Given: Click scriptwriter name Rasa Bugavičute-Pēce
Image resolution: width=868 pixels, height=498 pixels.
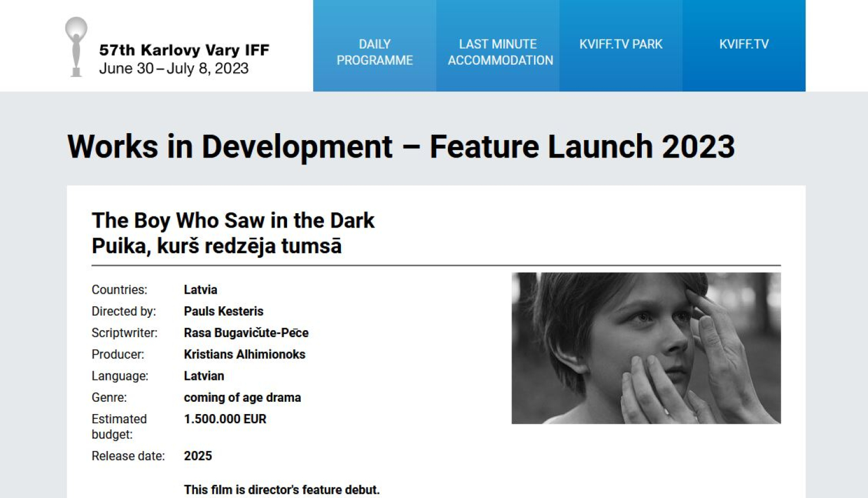Looking at the screenshot, I should [246, 333].
